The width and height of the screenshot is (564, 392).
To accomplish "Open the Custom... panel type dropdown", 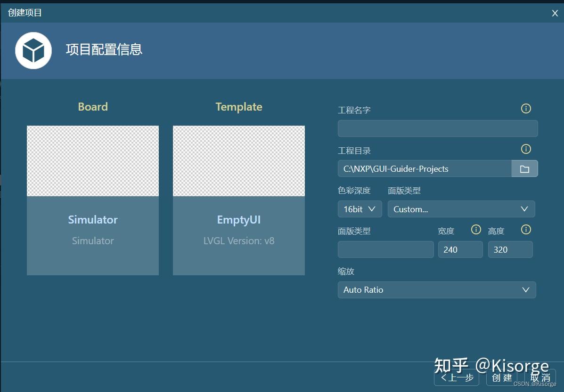I will tap(461, 209).
